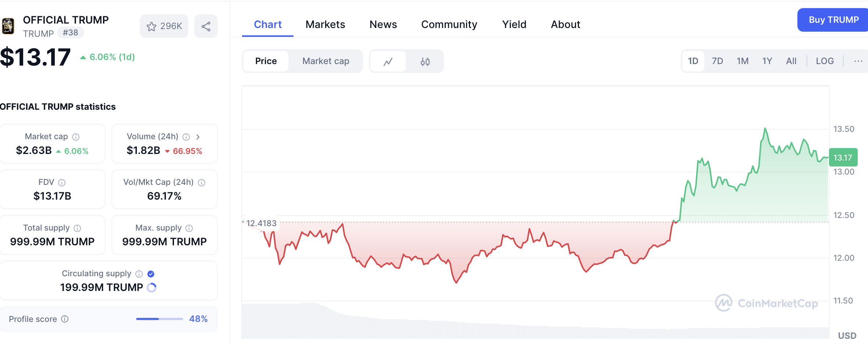Toggle chart to Market cap view
The image size is (868, 344).
(325, 61)
